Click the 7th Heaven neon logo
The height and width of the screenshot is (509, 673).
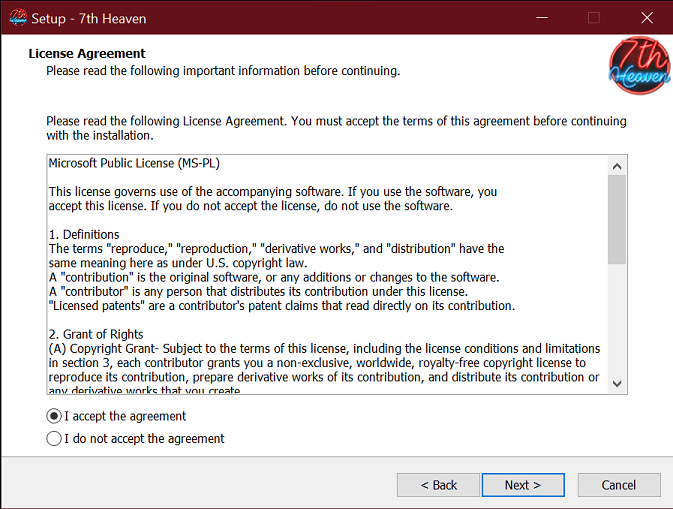click(639, 65)
